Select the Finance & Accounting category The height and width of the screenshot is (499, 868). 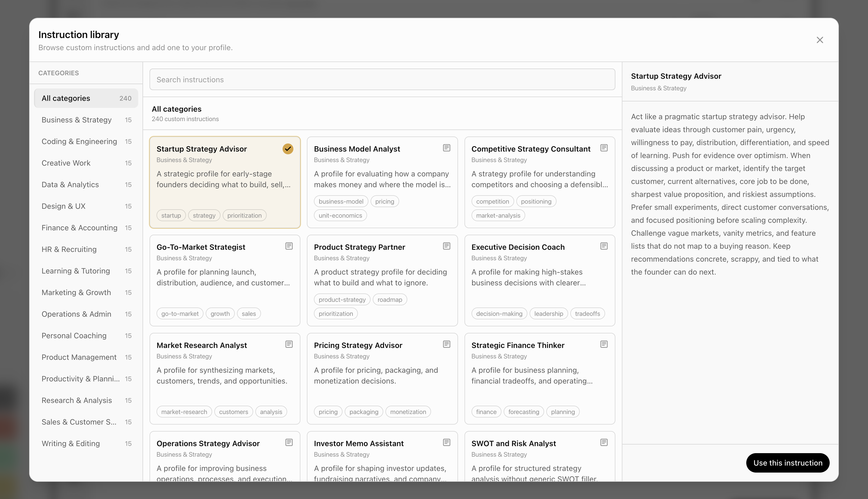86,228
